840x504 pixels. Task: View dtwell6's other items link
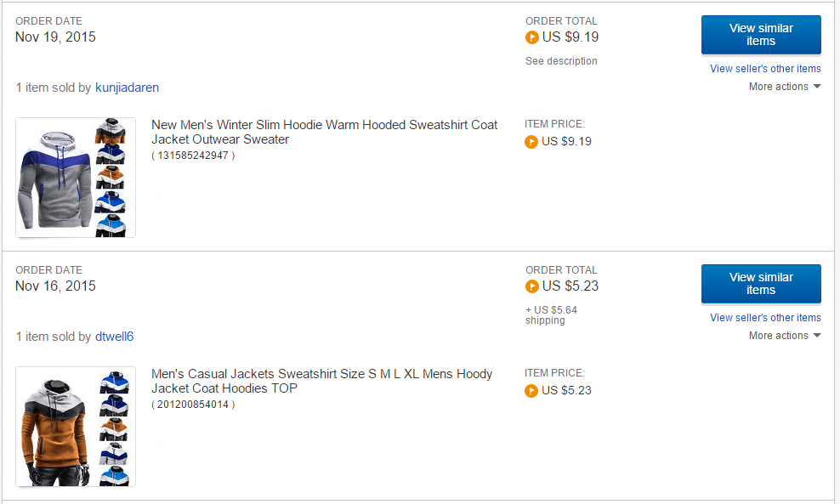tap(765, 318)
